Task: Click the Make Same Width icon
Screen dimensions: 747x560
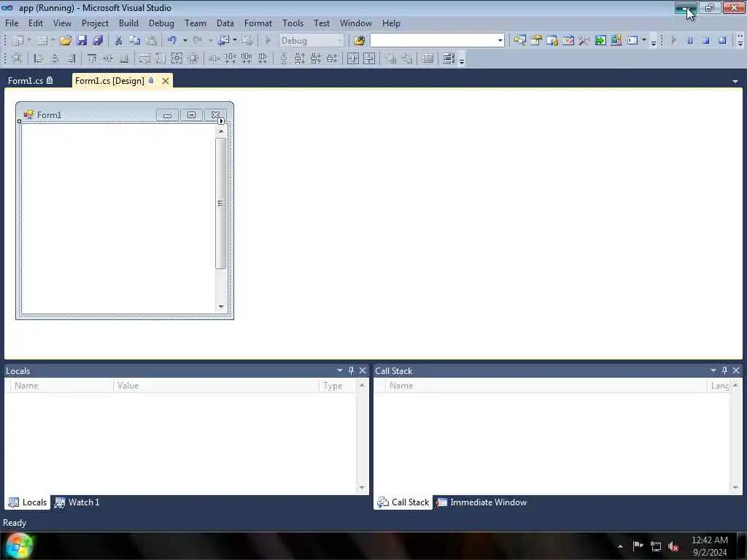Action: [x=144, y=58]
